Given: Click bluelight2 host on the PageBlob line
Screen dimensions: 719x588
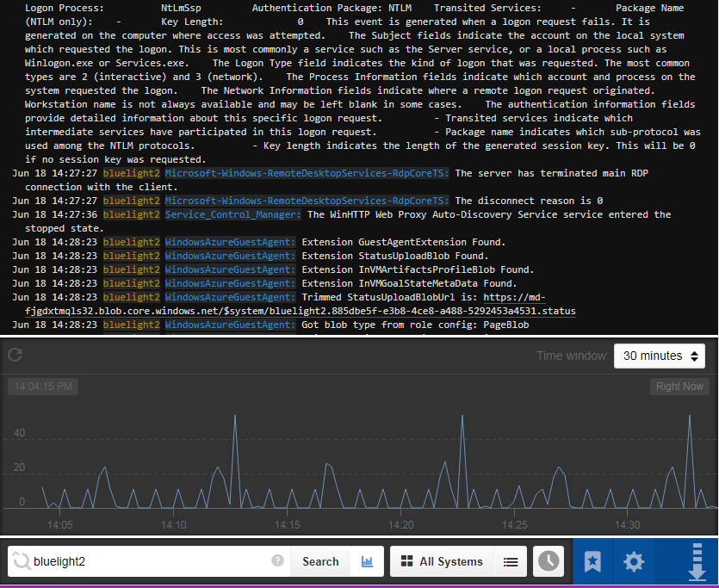Looking at the screenshot, I should 131,325.
